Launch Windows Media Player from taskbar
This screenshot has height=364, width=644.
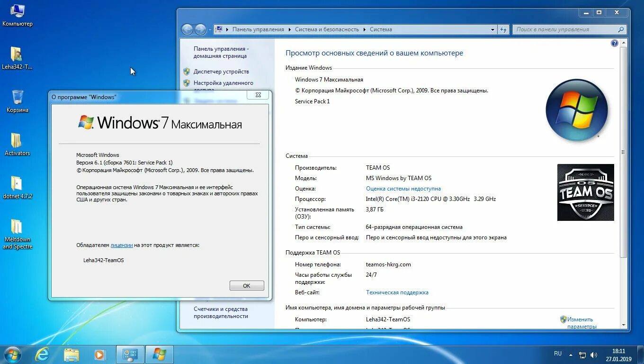100,355
